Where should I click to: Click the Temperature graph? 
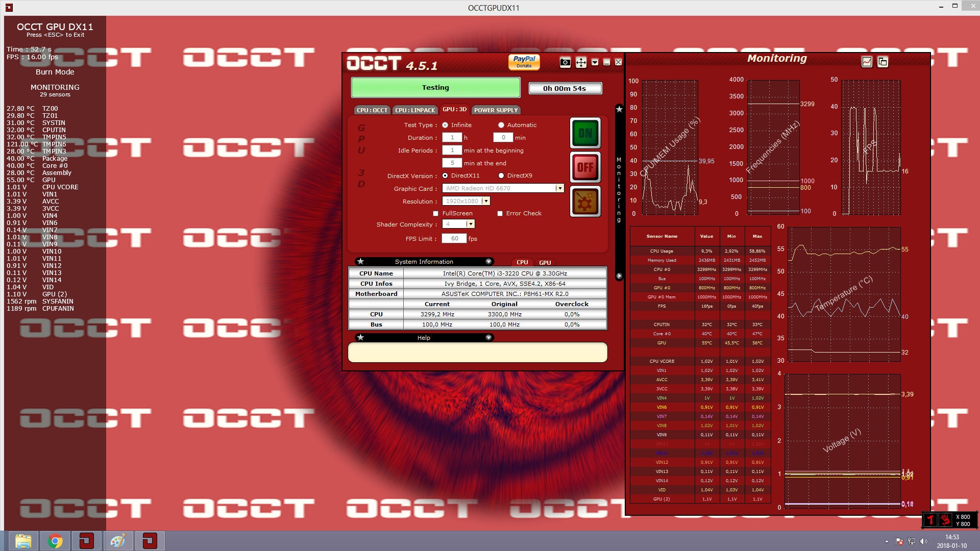844,294
